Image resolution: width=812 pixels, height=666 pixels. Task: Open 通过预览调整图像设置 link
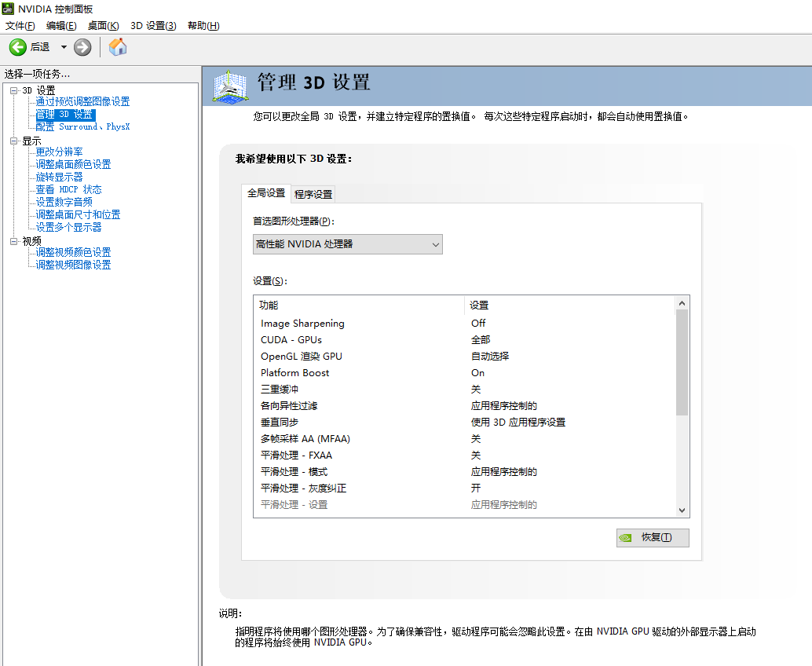(82, 101)
